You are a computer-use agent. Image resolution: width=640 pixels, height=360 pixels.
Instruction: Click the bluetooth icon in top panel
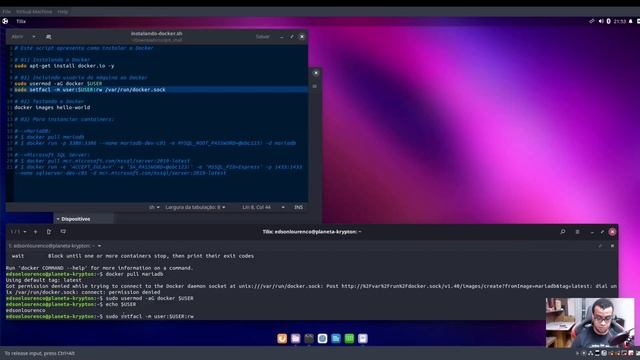[x=608, y=21]
